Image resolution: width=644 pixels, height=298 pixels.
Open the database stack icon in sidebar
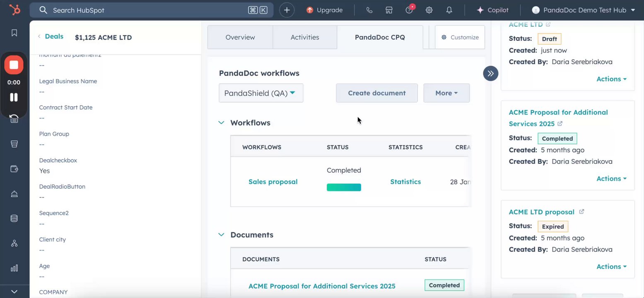[14, 219]
